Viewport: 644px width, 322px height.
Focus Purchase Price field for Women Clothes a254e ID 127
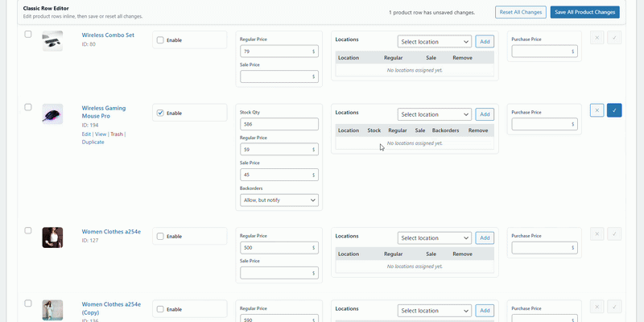(545, 248)
